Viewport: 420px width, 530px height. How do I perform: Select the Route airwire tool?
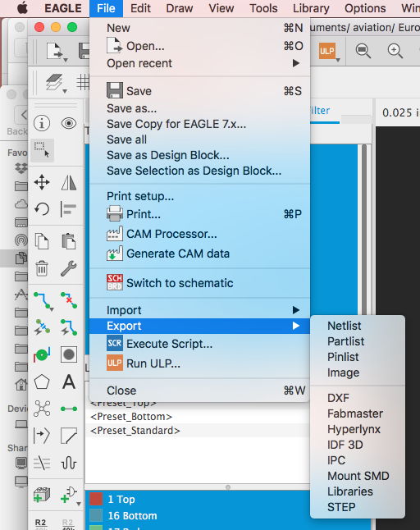pyautogui.click(x=43, y=301)
